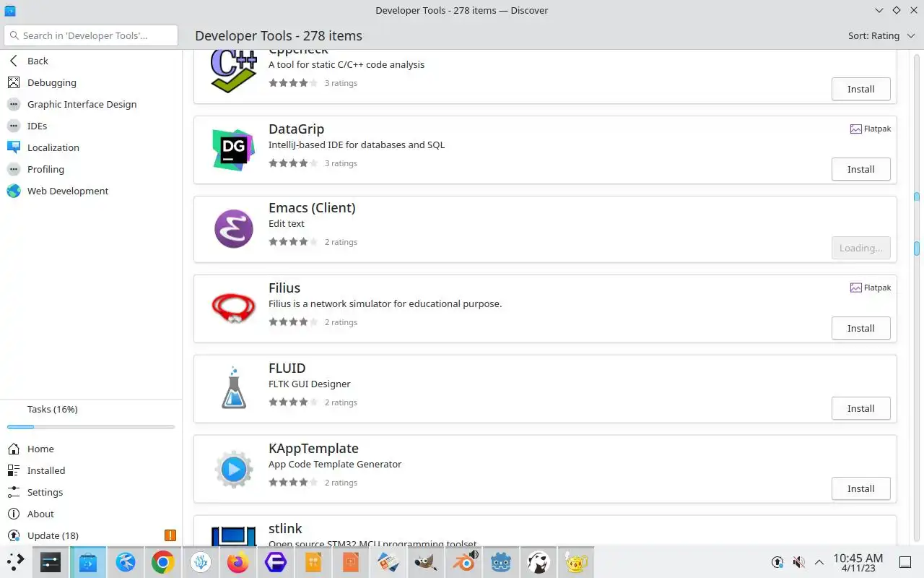
Task: Install Cppcheck
Action: [x=860, y=89]
